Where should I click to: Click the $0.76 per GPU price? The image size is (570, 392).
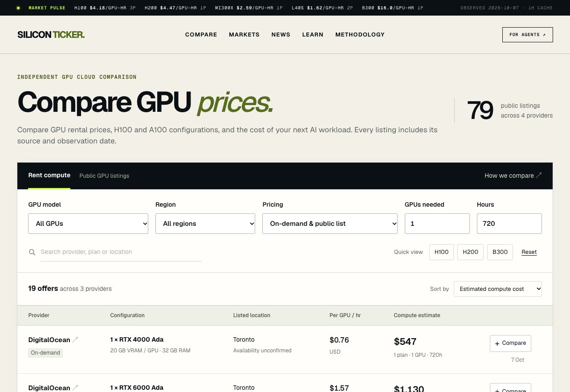click(x=339, y=340)
